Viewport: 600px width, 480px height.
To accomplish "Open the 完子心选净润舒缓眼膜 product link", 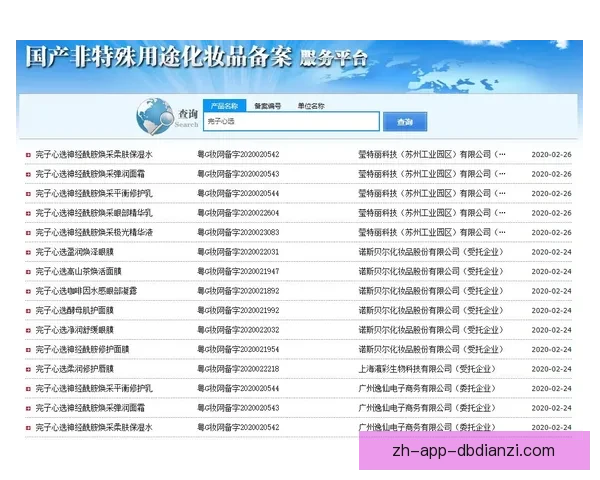I will (x=75, y=330).
